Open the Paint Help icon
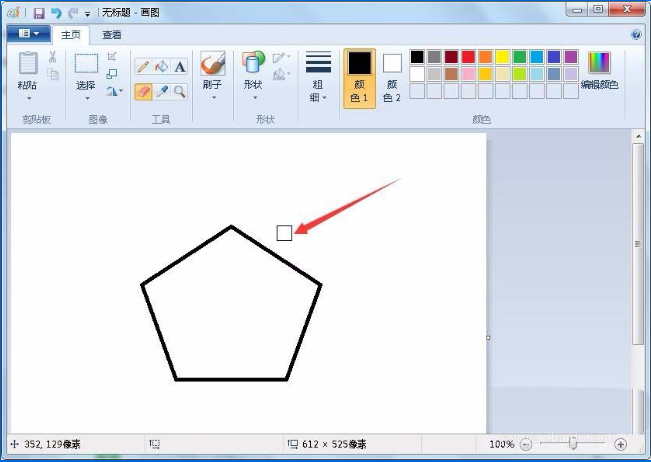Image resolution: width=651 pixels, height=462 pixels. click(636, 34)
